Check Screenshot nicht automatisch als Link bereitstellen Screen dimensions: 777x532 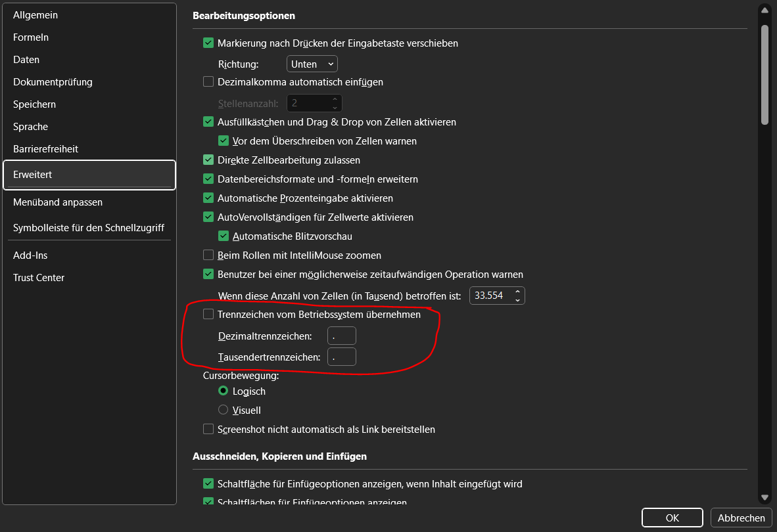click(208, 429)
